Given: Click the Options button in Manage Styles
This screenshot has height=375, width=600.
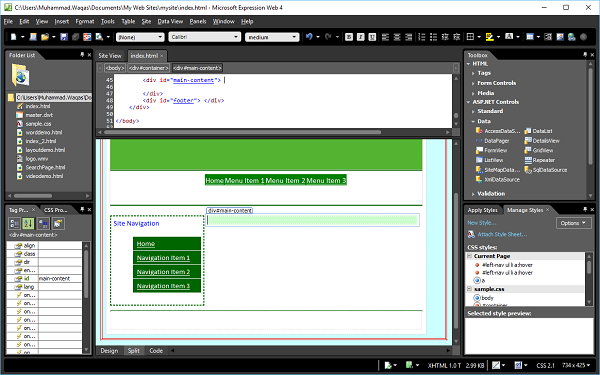Looking at the screenshot, I should (573, 223).
